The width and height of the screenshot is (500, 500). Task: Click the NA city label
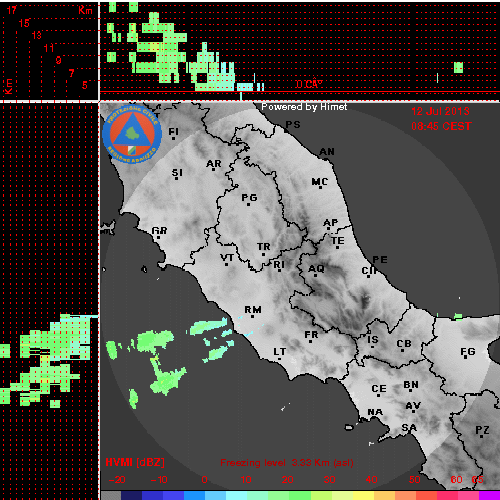tap(375, 412)
